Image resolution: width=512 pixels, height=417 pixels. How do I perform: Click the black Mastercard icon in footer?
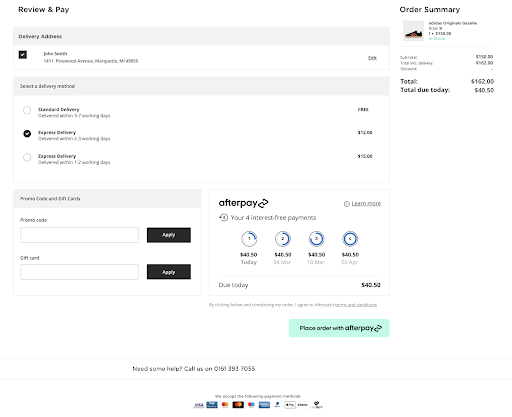coord(238,405)
